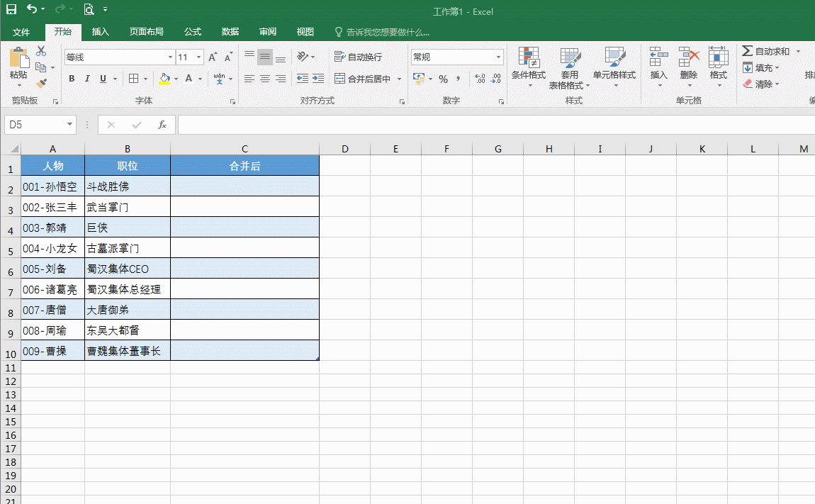815x504 pixels.
Task: Click the 自动求和 AutoSum button
Action: coord(766,51)
